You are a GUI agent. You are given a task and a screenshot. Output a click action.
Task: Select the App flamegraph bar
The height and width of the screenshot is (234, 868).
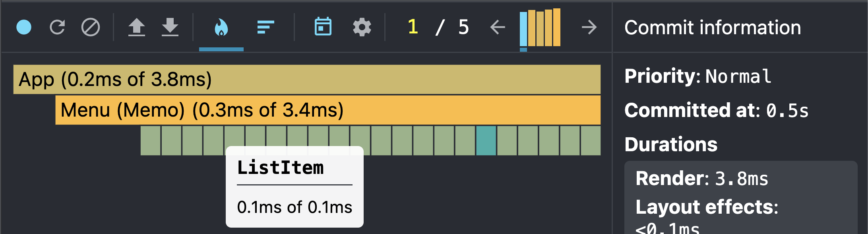(x=307, y=80)
